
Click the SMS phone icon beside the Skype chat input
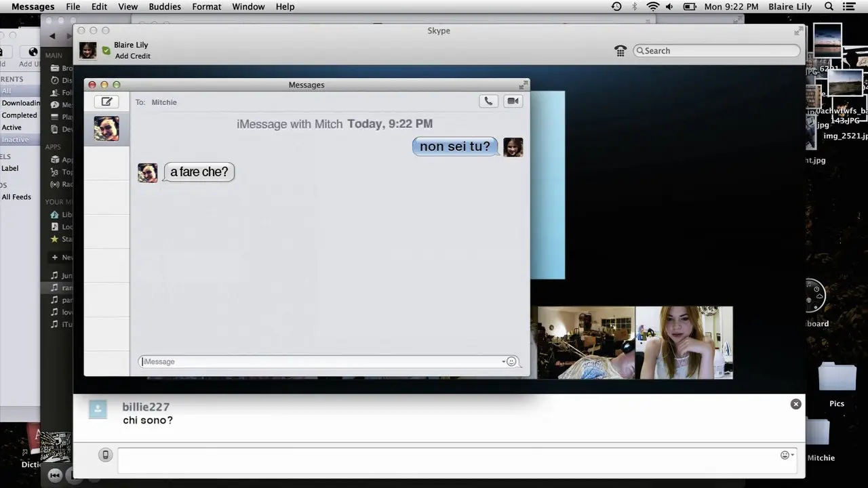coord(105,455)
